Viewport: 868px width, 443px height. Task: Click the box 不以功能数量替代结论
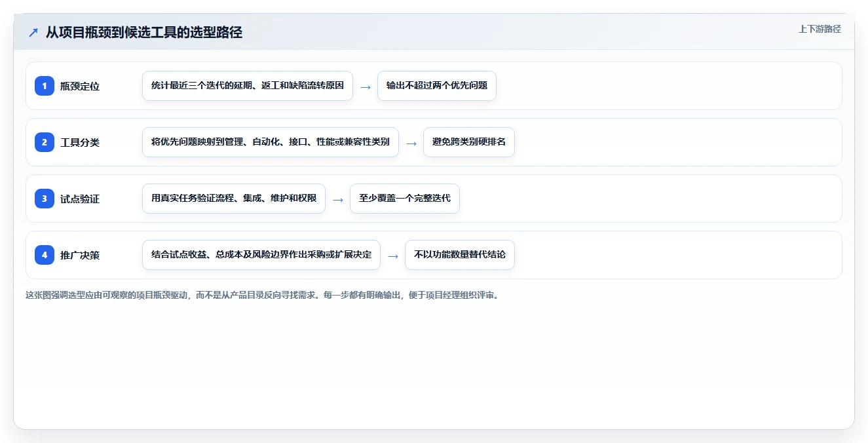click(x=460, y=255)
